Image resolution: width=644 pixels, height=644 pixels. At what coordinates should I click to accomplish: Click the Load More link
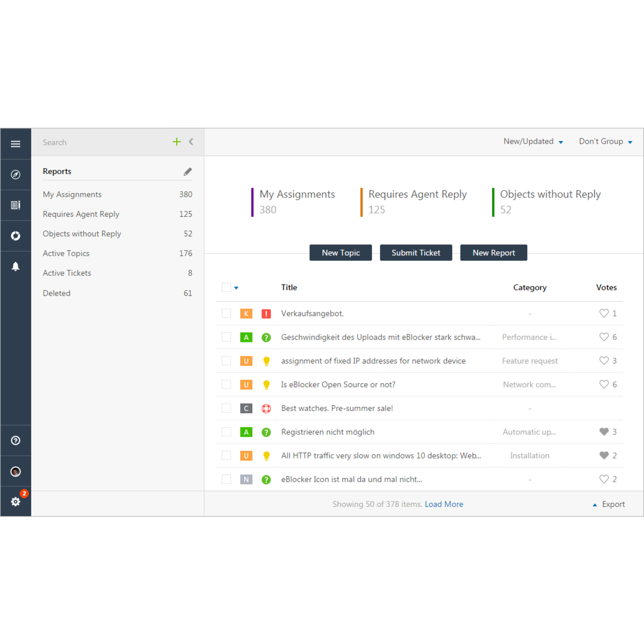click(x=444, y=504)
